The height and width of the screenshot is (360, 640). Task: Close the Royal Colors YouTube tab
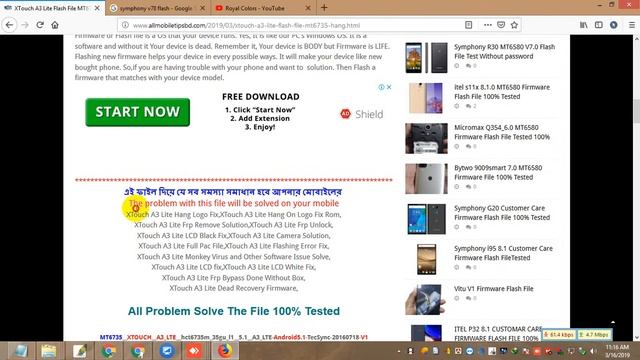coord(308,8)
